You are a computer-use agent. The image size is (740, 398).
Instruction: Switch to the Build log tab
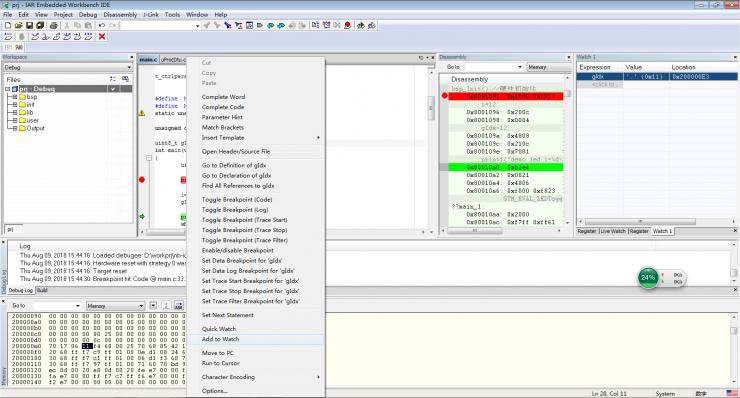42,290
